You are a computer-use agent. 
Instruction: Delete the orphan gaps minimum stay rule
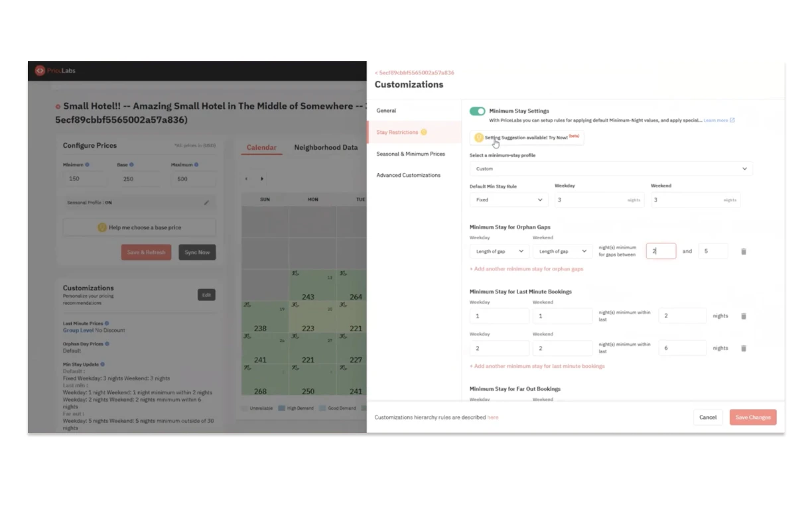tap(743, 252)
